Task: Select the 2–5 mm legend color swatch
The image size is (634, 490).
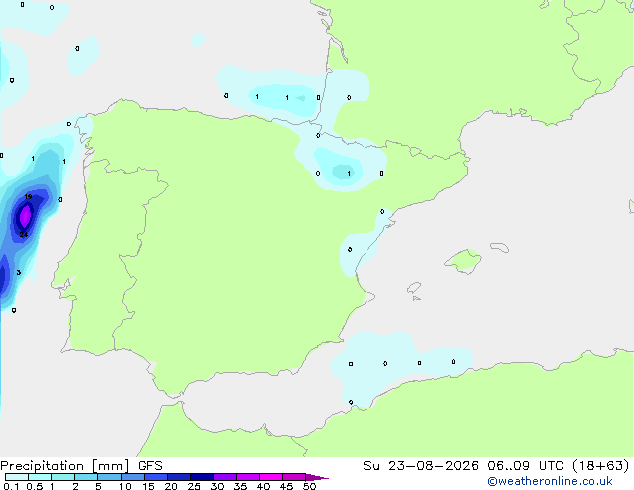Action: [86, 477]
